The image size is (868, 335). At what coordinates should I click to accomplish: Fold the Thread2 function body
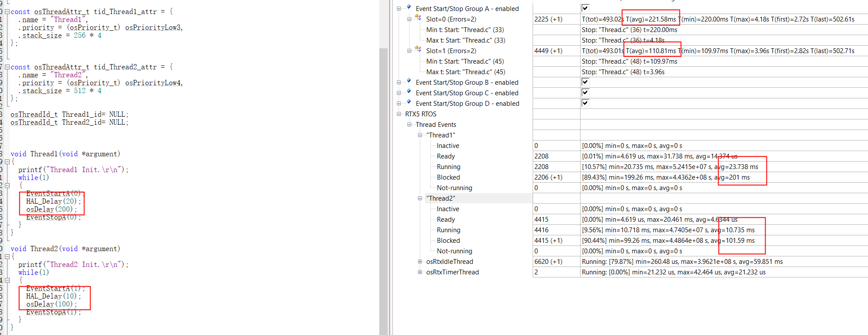coord(7,257)
